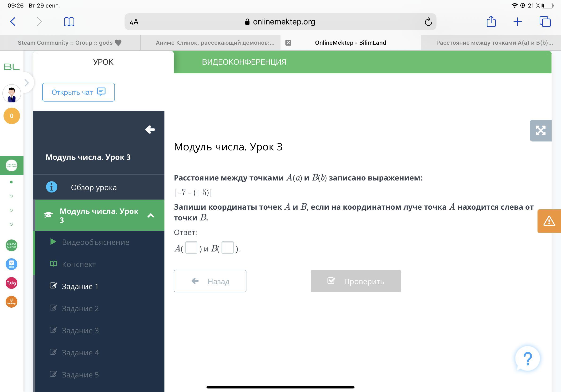
Task: Click fullscreen expand arrows icon
Action: pyautogui.click(x=541, y=130)
